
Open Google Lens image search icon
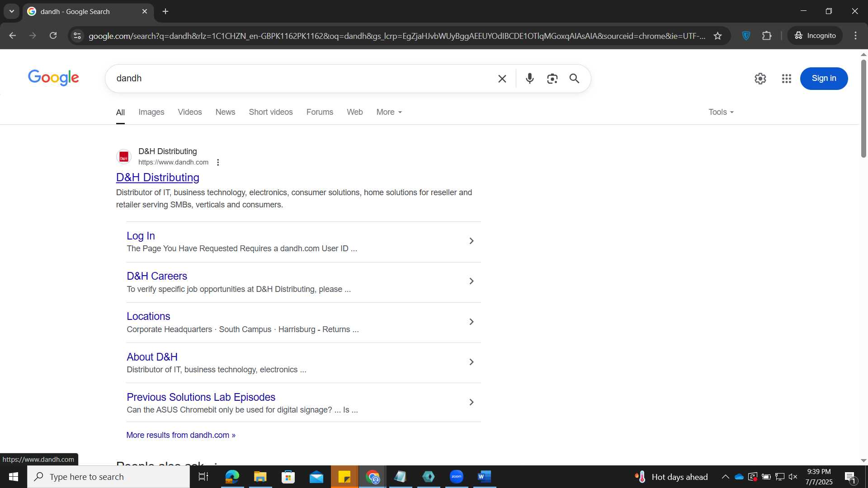click(552, 79)
